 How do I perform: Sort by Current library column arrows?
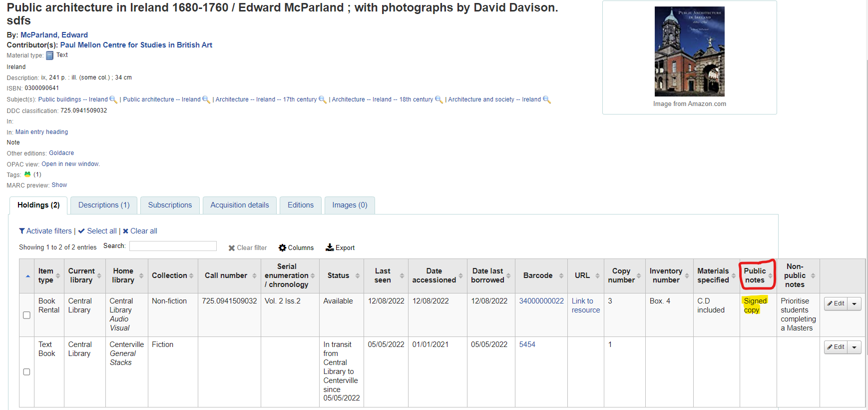tap(99, 275)
